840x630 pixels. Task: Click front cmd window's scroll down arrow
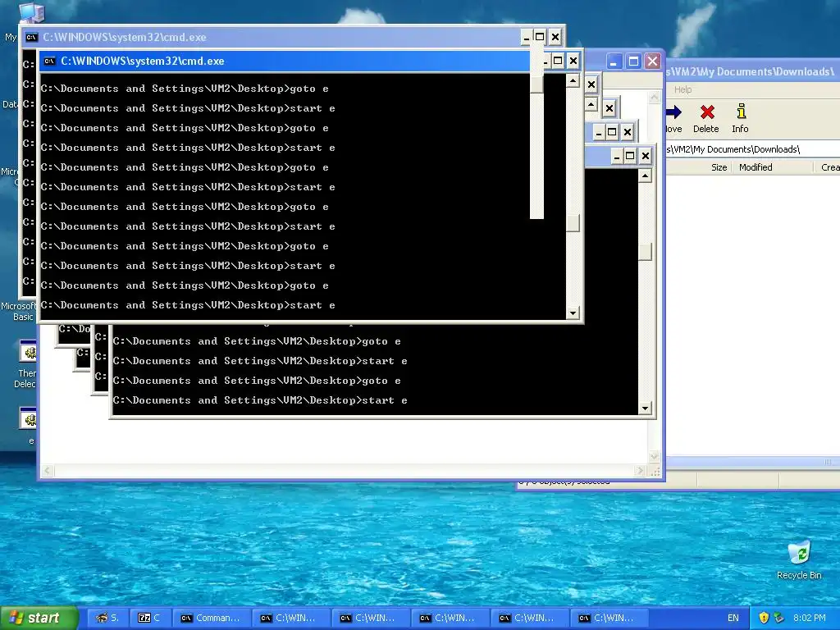click(x=573, y=313)
